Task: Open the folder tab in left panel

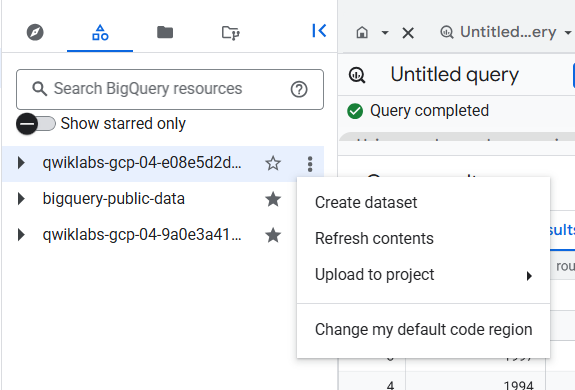Action: (165, 32)
